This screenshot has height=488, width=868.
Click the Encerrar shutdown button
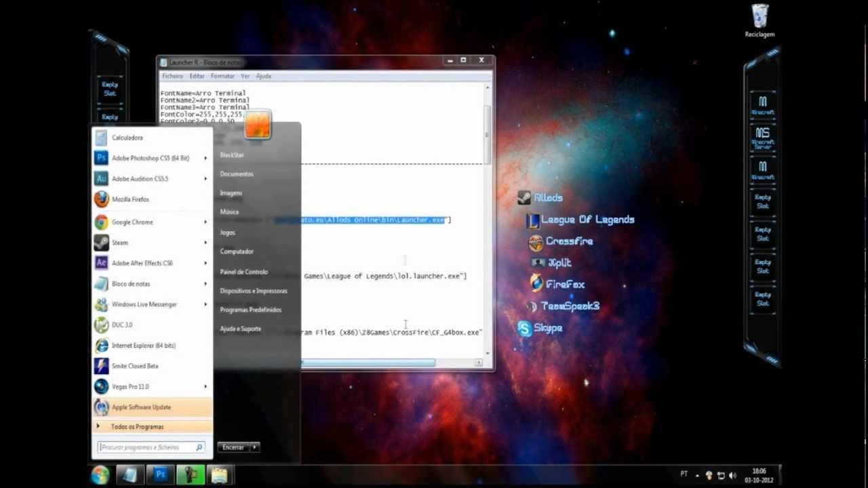click(x=233, y=447)
